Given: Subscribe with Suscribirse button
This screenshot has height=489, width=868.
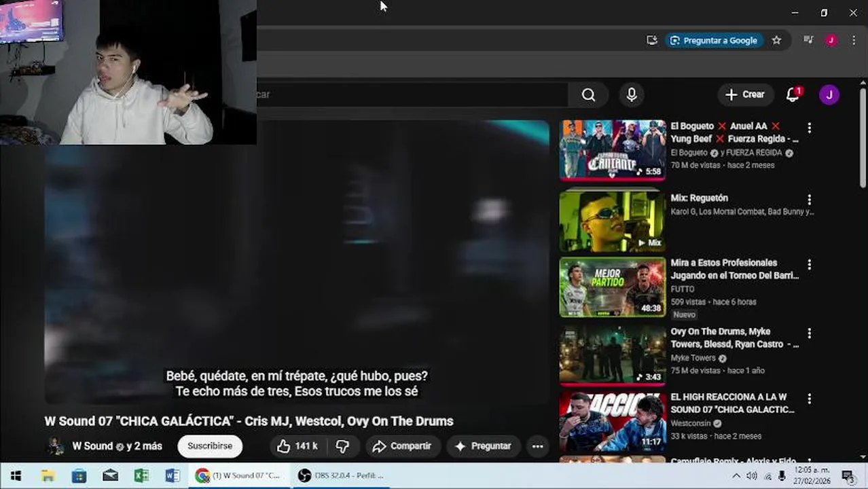Looking at the screenshot, I should 210,446.
